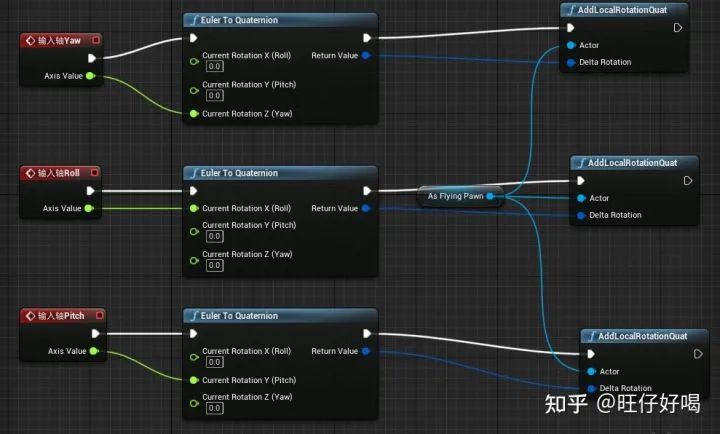Select the 输入轴Yaw event node title
720x434 pixels.
tap(60, 40)
